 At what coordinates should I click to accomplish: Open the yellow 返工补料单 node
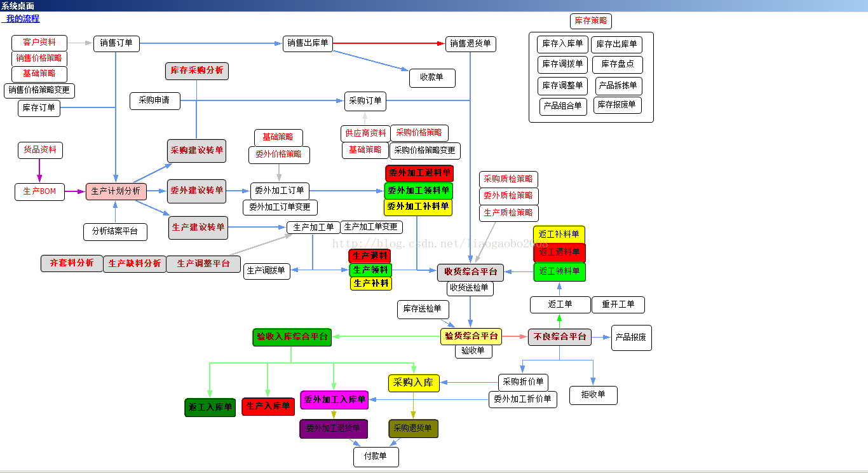[559, 235]
